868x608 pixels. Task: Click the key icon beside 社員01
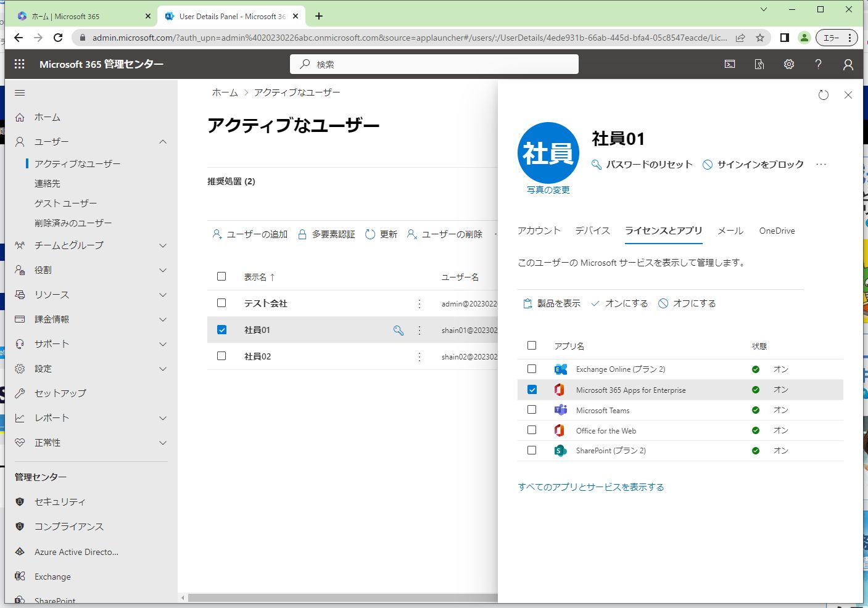(399, 331)
